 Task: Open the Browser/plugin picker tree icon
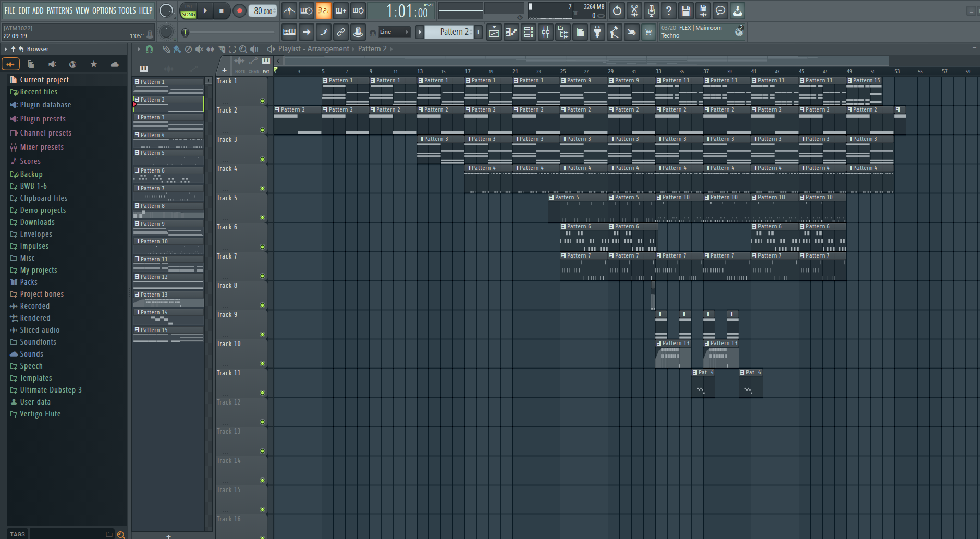(x=563, y=32)
